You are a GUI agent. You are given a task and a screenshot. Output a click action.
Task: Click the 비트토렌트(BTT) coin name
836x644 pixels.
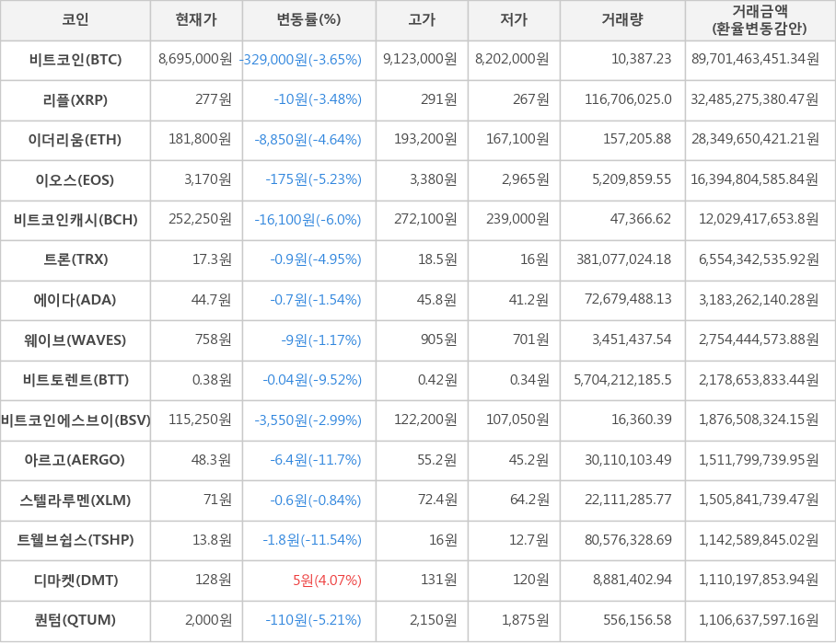click(75, 380)
